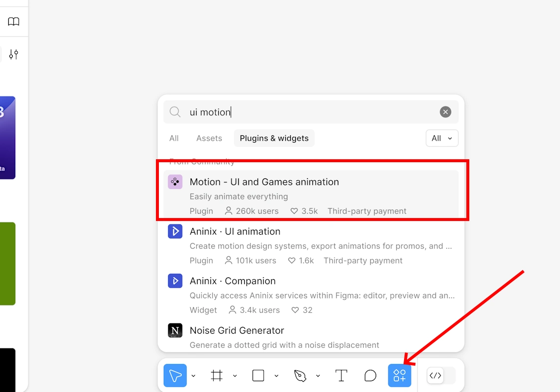Open the All filter dropdown
This screenshot has width=560, height=392.
(x=442, y=138)
